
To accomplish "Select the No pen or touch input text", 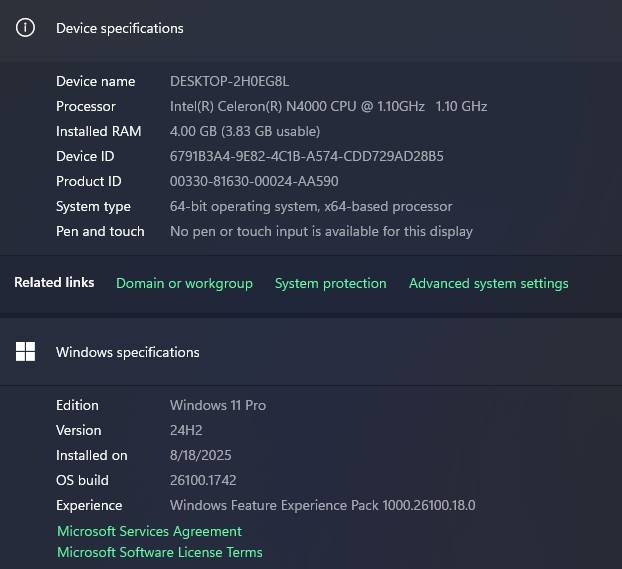I will click(321, 231).
